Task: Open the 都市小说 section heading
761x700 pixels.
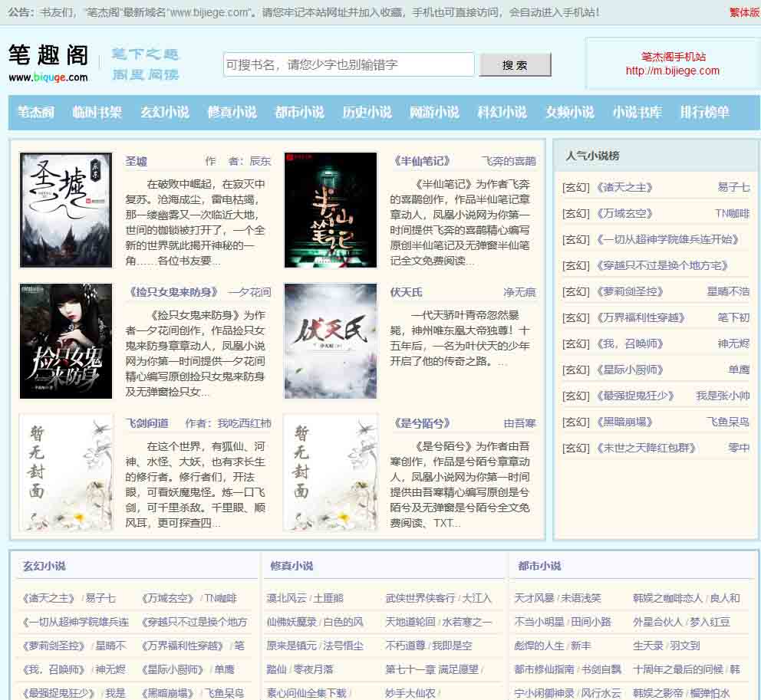Action: pos(539,566)
